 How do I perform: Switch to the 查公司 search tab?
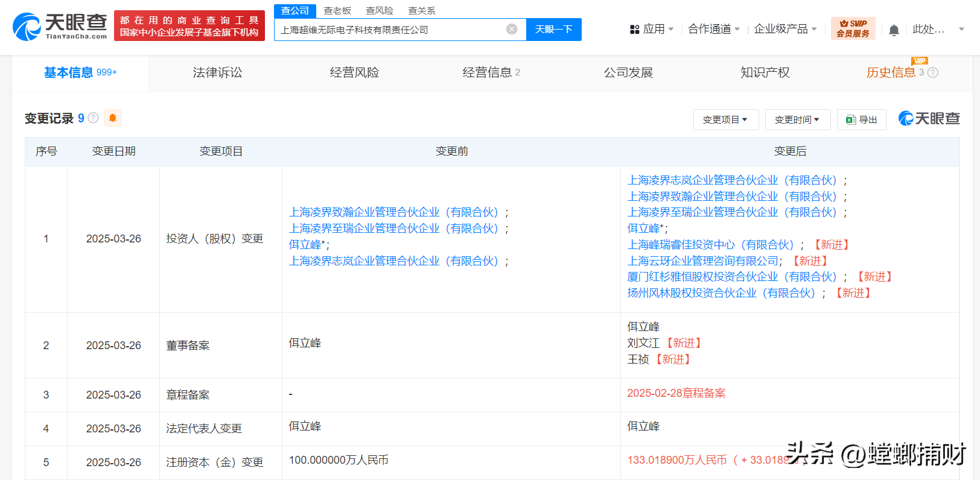click(x=295, y=11)
